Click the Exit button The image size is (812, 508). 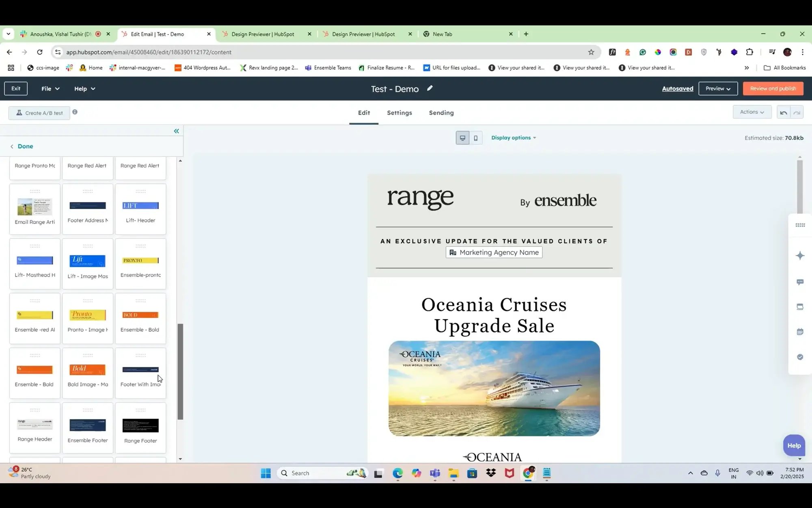16,89
